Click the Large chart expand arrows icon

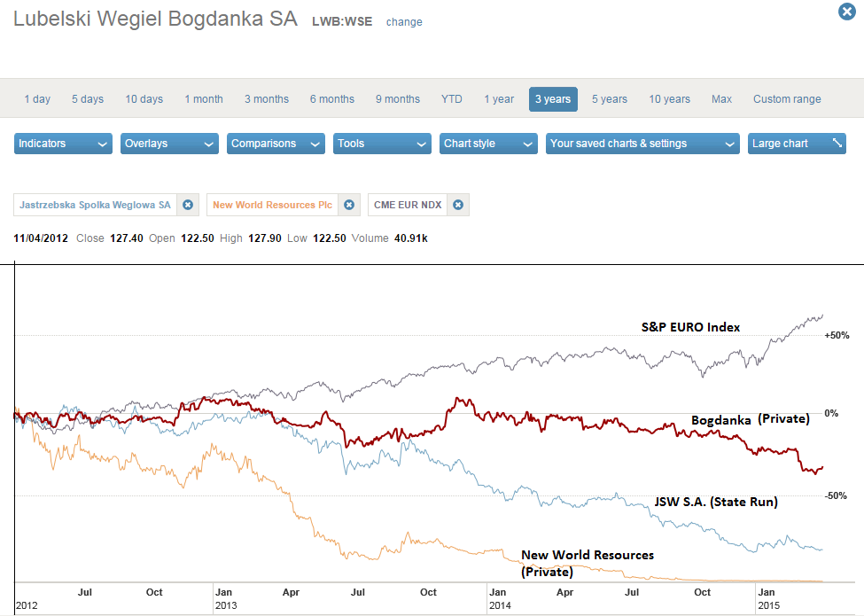click(837, 144)
